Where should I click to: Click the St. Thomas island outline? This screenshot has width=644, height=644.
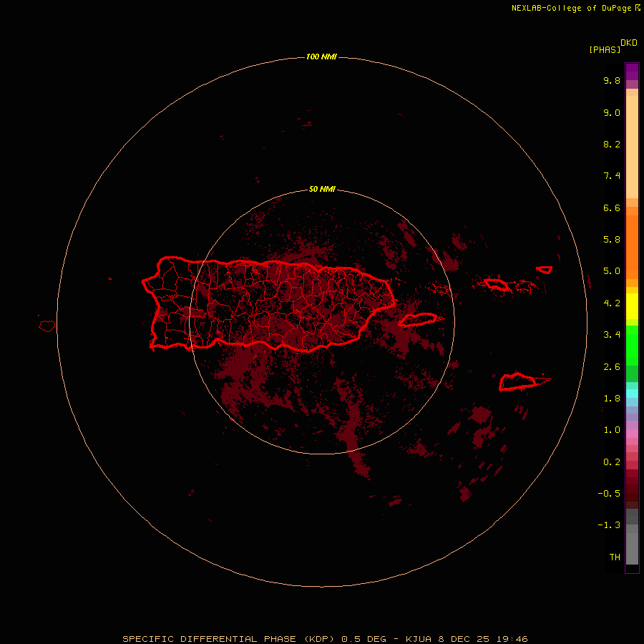coord(497,284)
